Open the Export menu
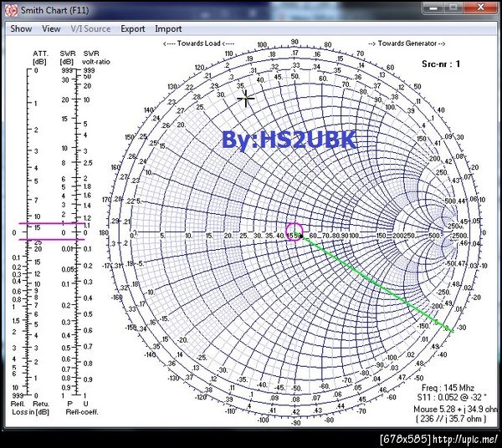This screenshot has height=448, width=502. [132, 28]
